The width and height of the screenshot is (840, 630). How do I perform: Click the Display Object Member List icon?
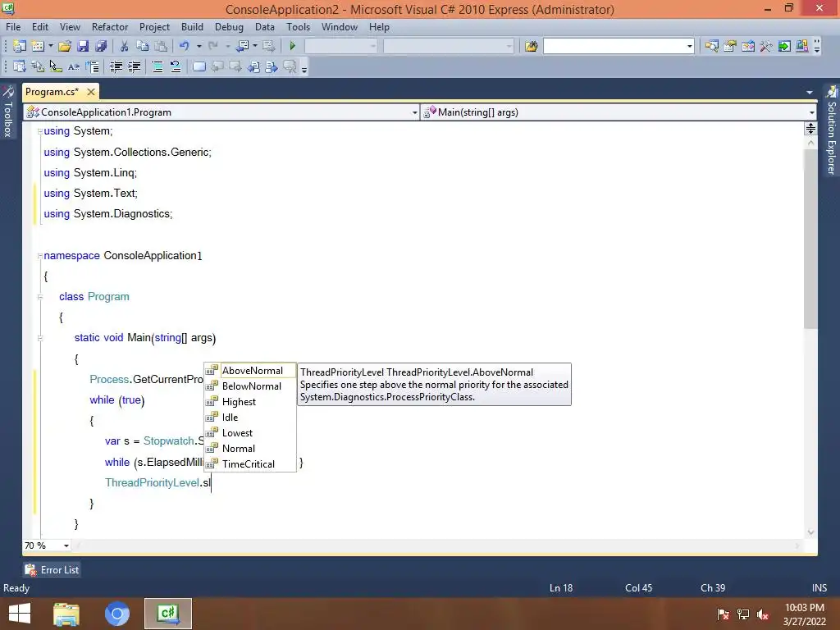(x=20, y=66)
